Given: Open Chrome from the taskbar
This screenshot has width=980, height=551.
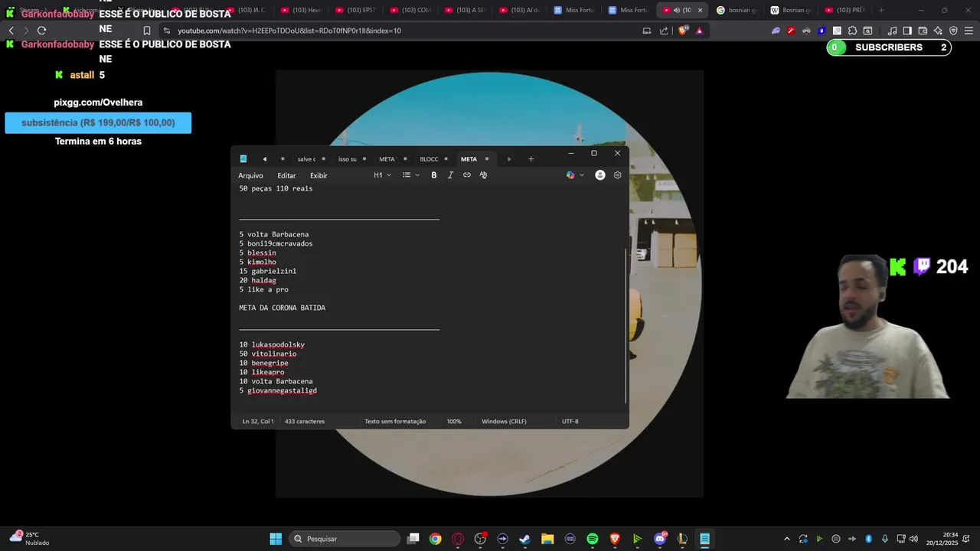Looking at the screenshot, I should pos(436,539).
